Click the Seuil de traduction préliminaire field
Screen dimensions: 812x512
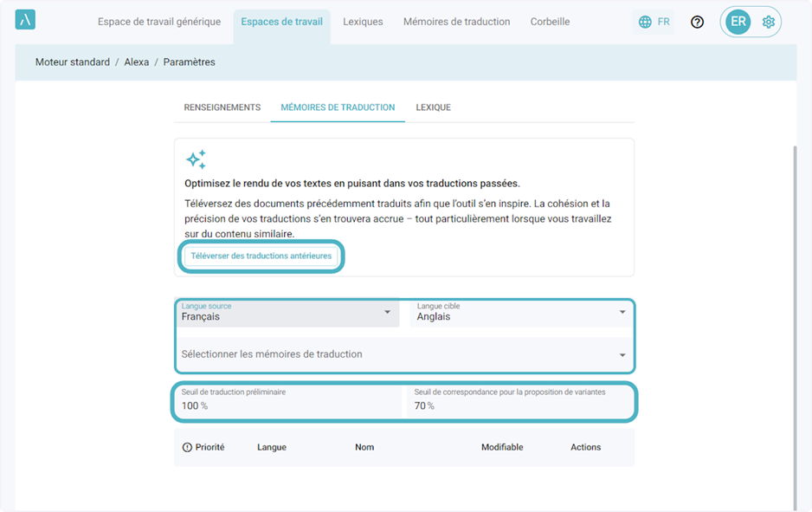point(288,401)
